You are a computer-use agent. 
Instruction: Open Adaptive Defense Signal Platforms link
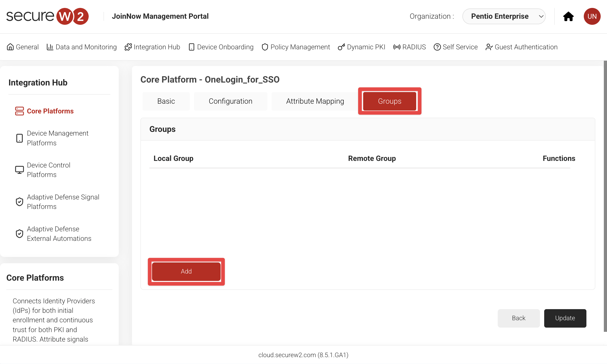tap(63, 202)
